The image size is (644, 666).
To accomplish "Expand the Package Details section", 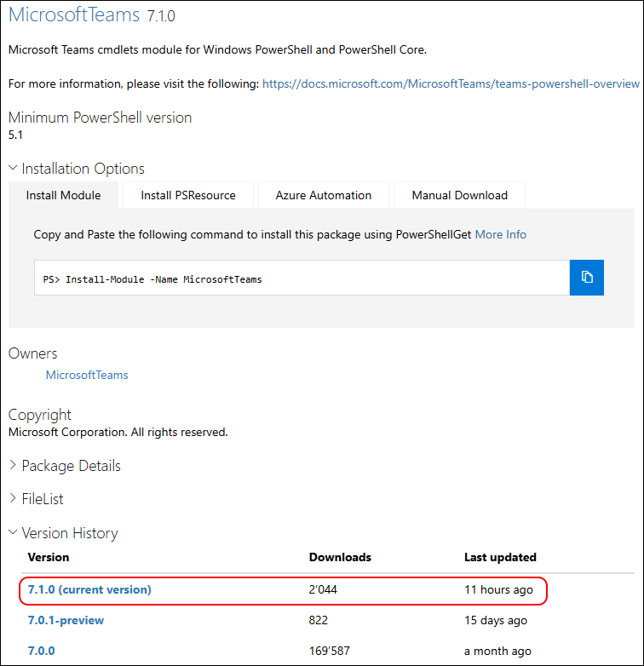I will tap(65, 466).
